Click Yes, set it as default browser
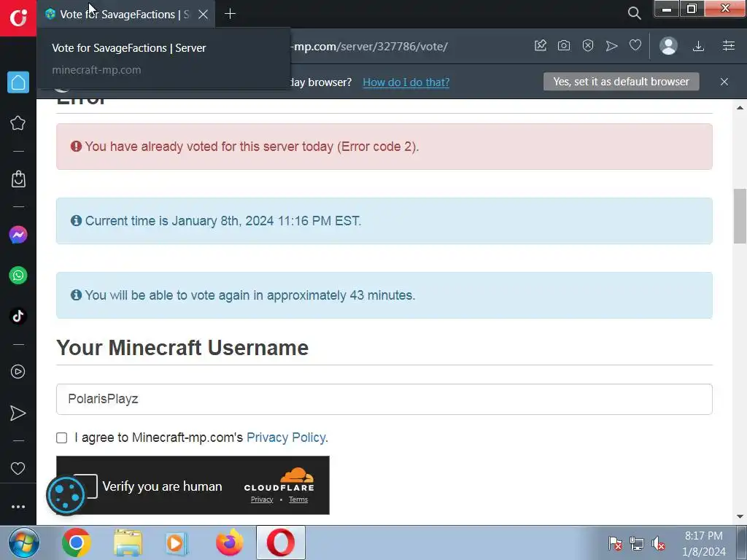This screenshot has height=560, width=747. pos(622,82)
